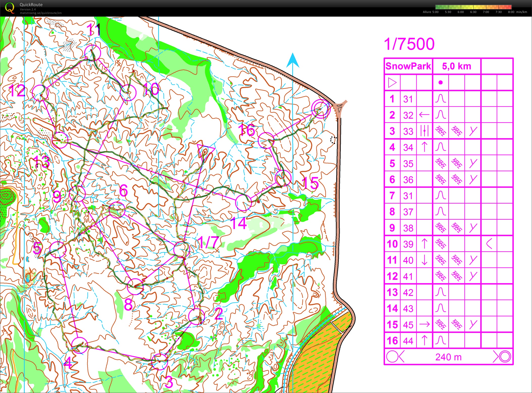This screenshot has height=393, width=532.
Task: Click the hill symbol in control row 7
Action: coord(441,195)
